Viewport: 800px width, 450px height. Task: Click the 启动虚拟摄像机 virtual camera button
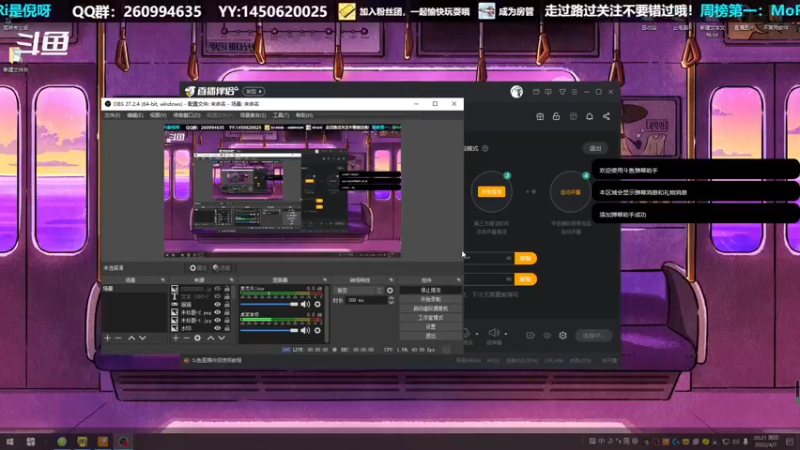tap(431, 308)
